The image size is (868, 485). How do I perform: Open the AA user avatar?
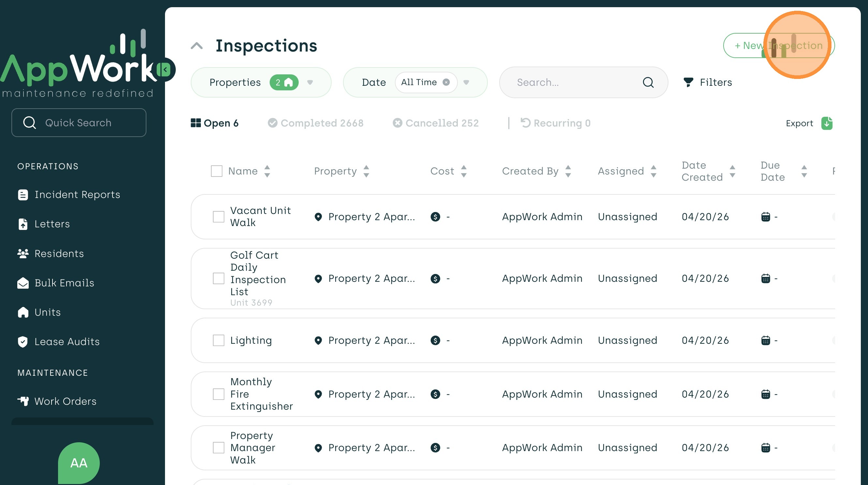[x=79, y=463]
